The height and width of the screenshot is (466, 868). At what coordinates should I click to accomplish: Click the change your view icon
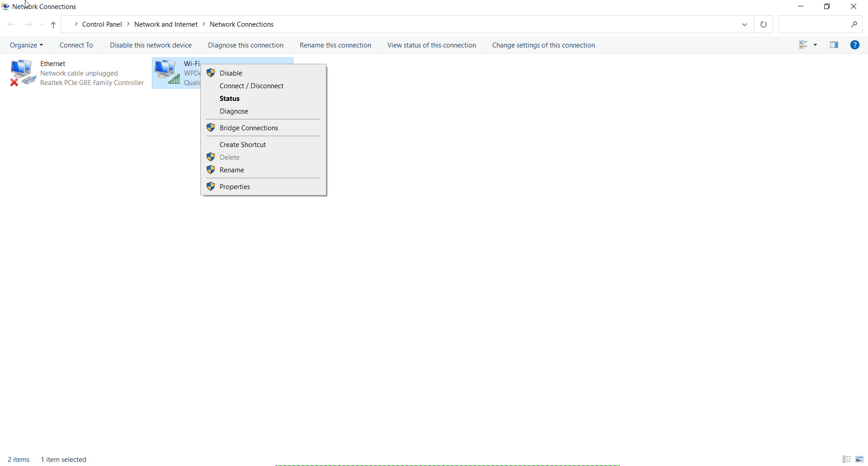coord(803,45)
